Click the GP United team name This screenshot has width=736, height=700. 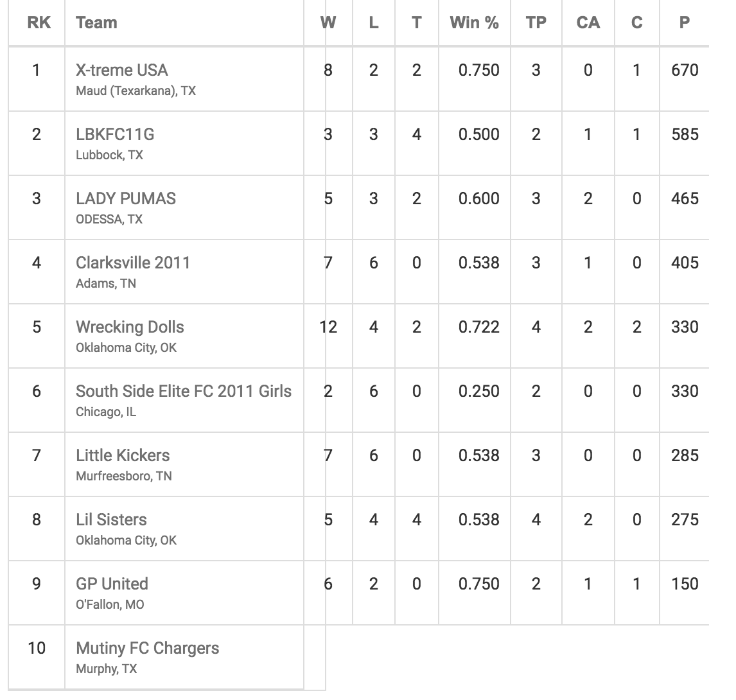[x=112, y=584]
